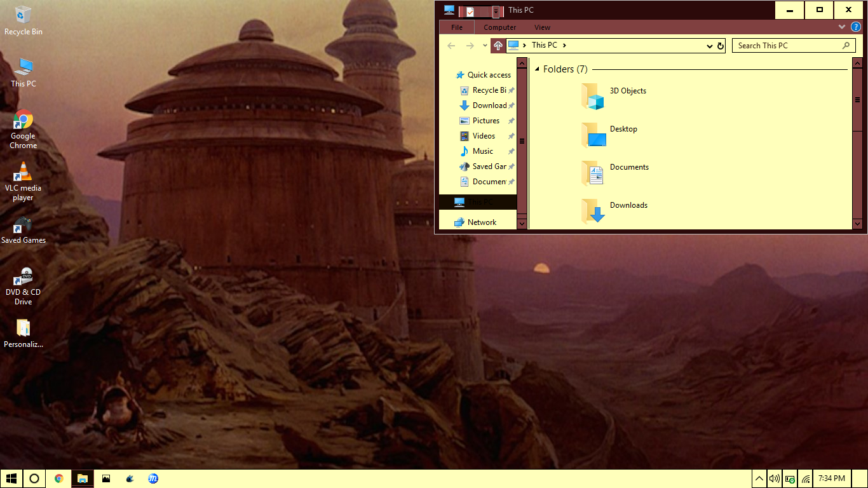The height and width of the screenshot is (488, 868).
Task: Open the Wi-Fi network tray icon
Action: point(806,478)
